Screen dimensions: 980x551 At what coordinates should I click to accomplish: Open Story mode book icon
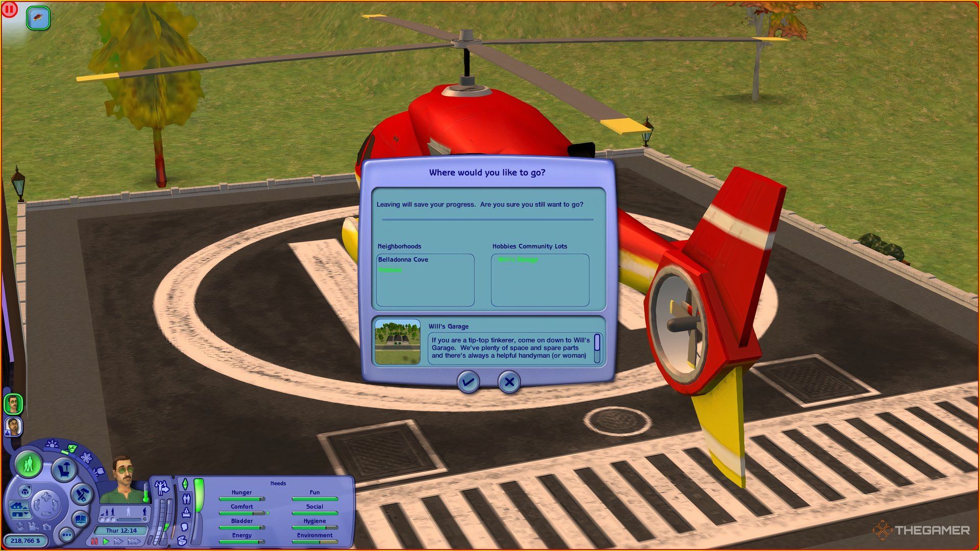click(81, 519)
